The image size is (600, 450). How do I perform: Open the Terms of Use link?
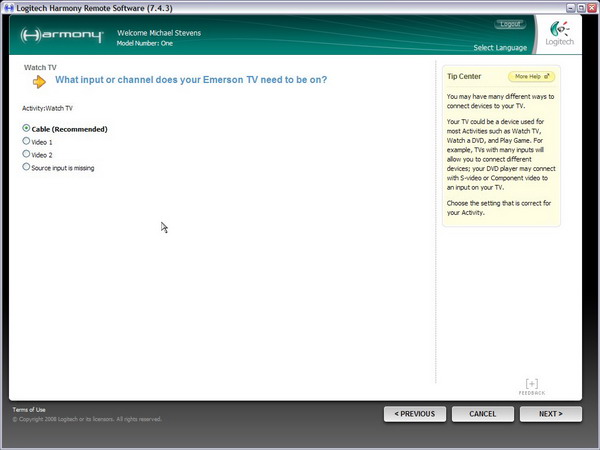(29, 410)
